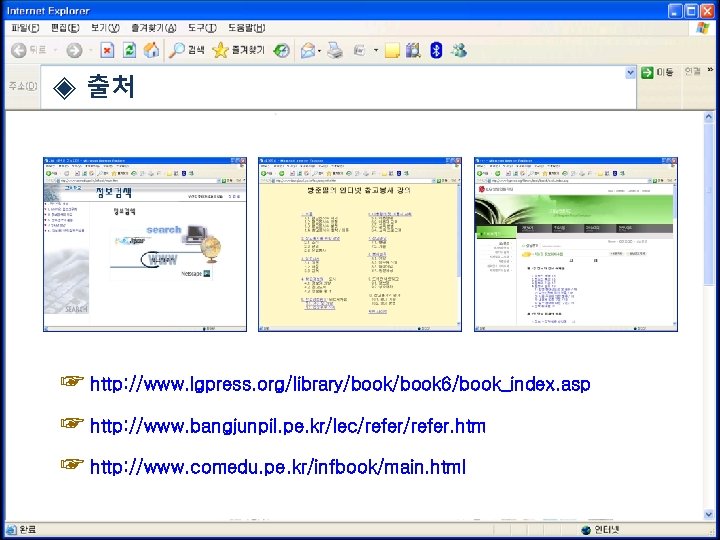Click the vertical scrollbar up arrow
The image size is (720, 540).
[x=709, y=117]
